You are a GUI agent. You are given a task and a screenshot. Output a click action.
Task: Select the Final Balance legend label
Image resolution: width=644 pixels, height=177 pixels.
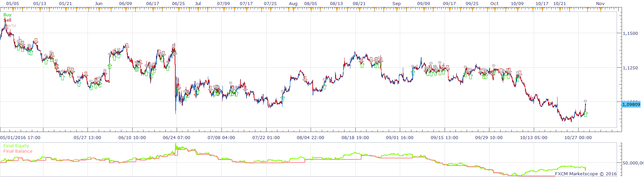18,151
